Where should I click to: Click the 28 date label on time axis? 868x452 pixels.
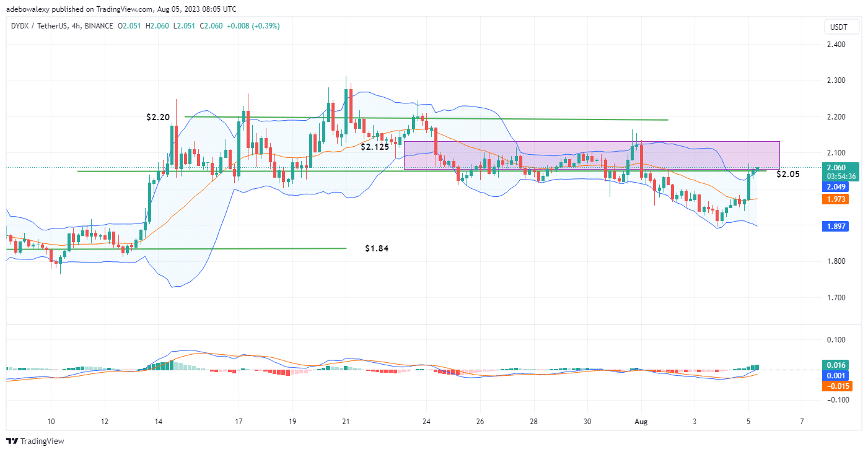(x=534, y=422)
